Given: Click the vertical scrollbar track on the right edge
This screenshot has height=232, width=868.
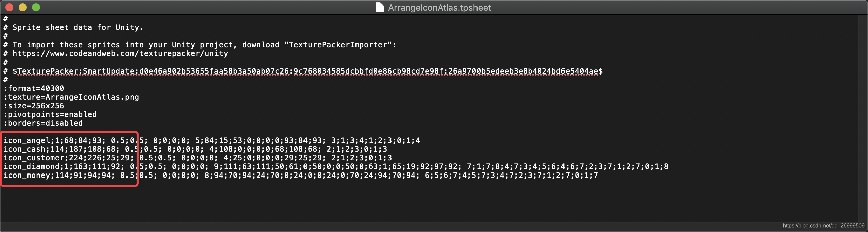Looking at the screenshot, I should pos(862,118).
